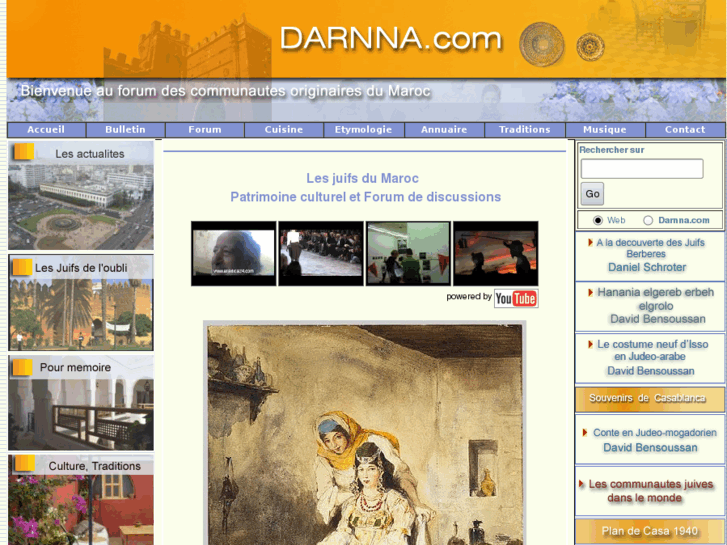Image resolution: width=727 pixels, height=545 pixels.
Task: Open the Pour memoire image panel
Action: 81,403
